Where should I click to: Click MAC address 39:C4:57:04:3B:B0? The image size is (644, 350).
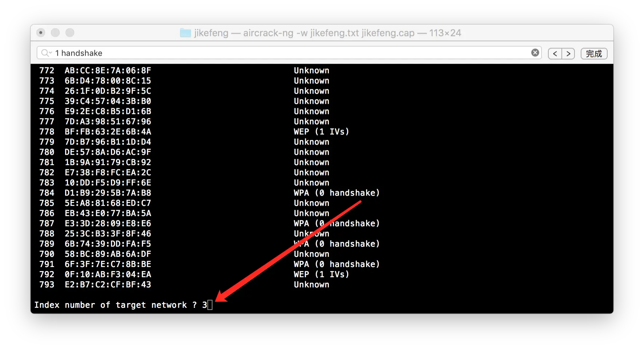(x=108, y=101)
